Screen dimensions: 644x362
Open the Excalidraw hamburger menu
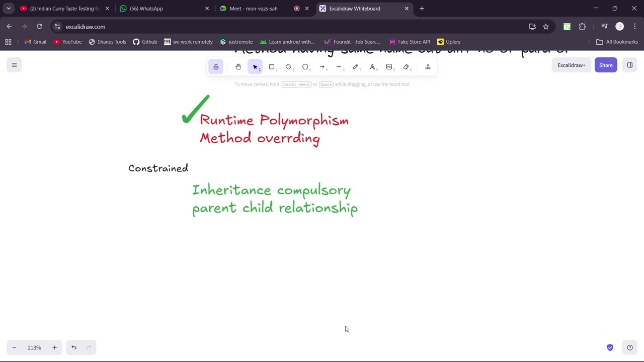coord(14,65)
